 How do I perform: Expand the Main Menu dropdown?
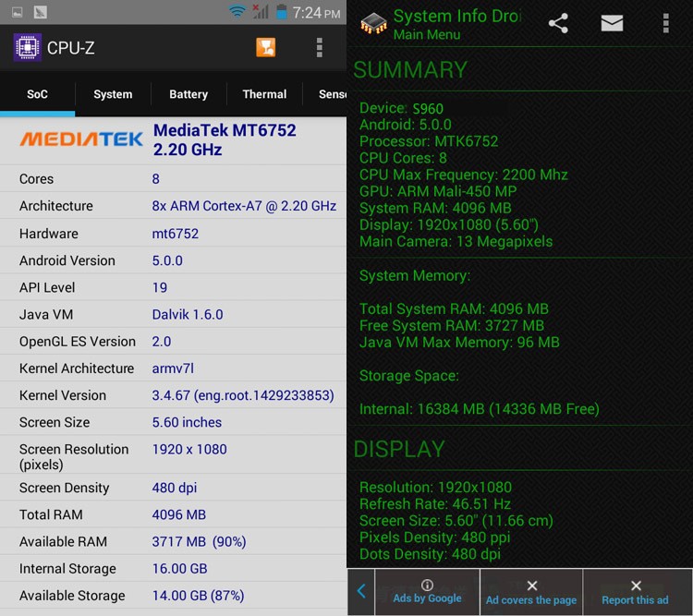pyautogui.click(x=428, y=35)
